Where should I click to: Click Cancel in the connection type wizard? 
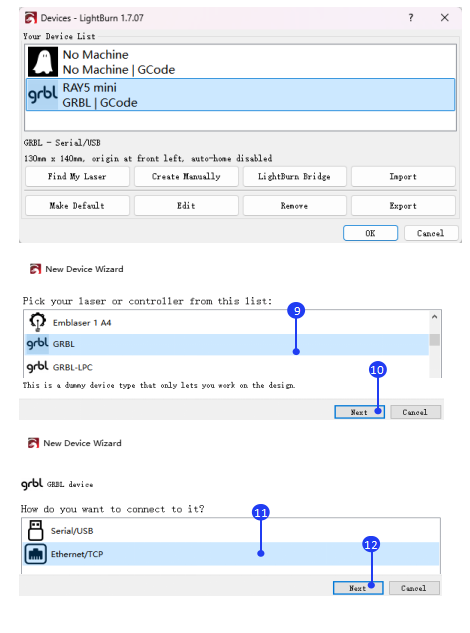click(x=414, y=588)
